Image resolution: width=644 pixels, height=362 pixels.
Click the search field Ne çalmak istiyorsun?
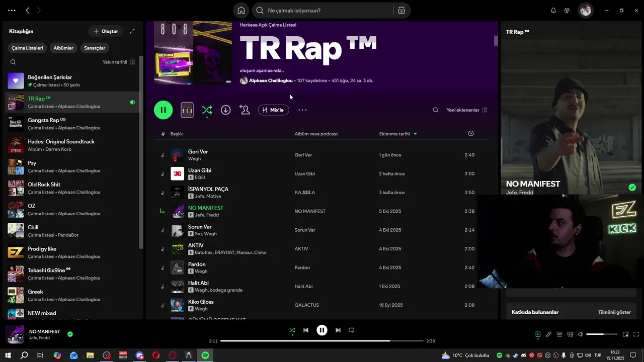coord(330,11)
